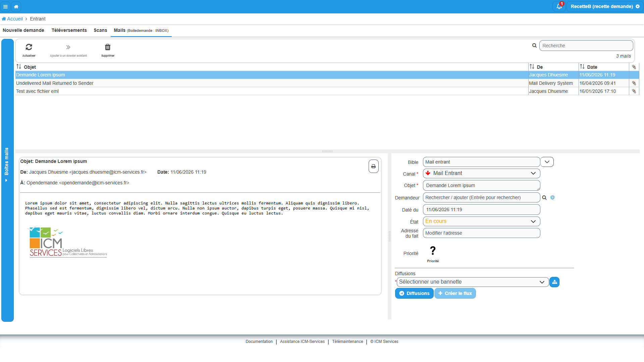Viewport: 644px width, 362px height.
Task: Click the Objet field Demande Lorem ipsum
Action: coord(481,185)
